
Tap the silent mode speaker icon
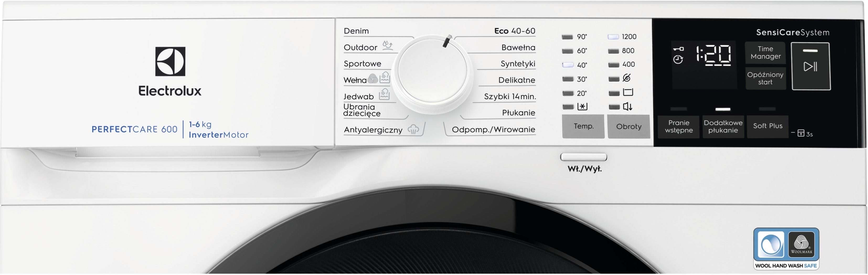[627, 107]
